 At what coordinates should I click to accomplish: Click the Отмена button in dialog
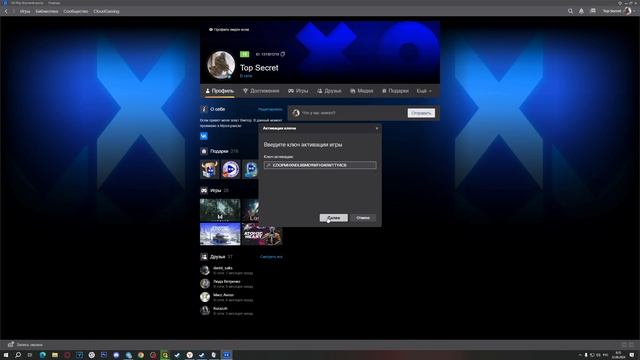click(363, 218)
